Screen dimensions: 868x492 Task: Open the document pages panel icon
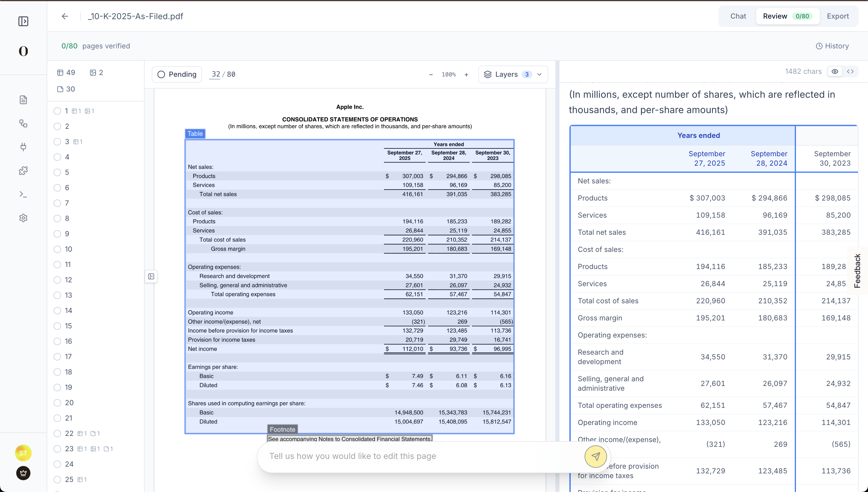[x=23, y=100]
